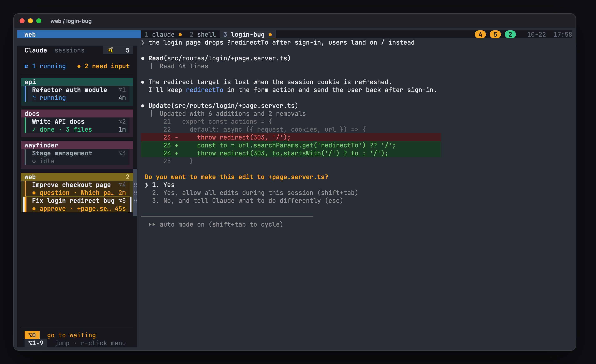The height and width of the screenshot is (364, 596).
Task: Open the Improve checkout page session
Action: 77,189
